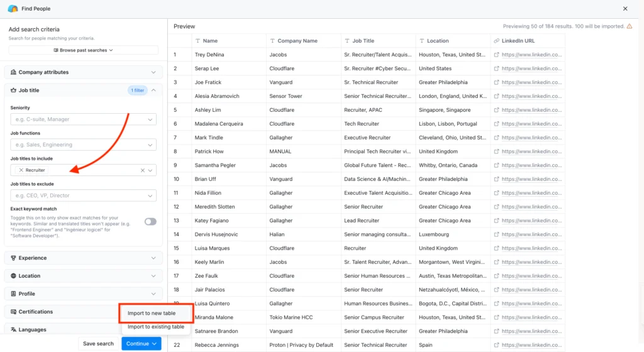Click the Location globe icon
This screenshot has height=352, width=644.
pos(14,276)
